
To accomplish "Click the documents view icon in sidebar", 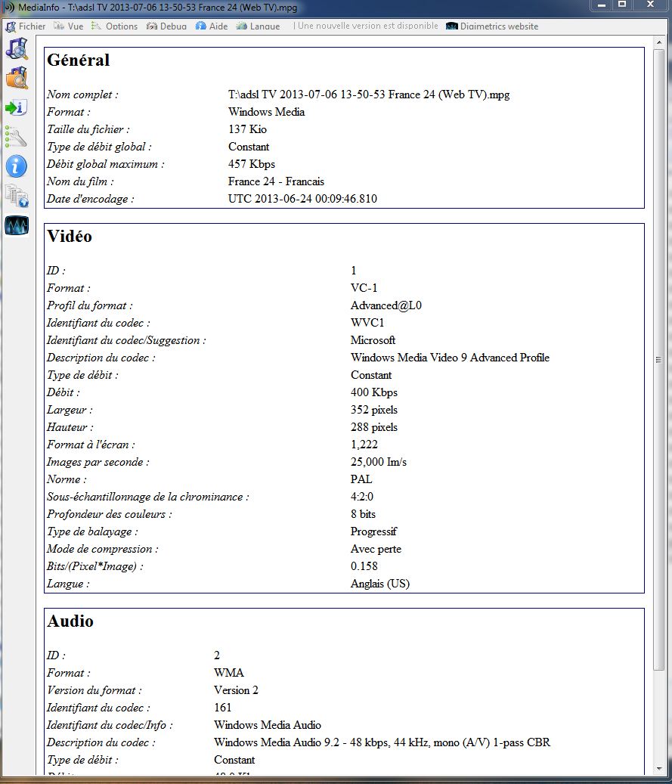I will point(17,196).
